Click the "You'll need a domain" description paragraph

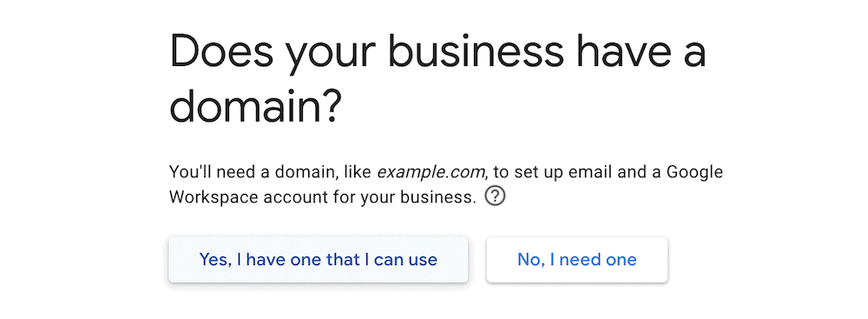(445, 184)
